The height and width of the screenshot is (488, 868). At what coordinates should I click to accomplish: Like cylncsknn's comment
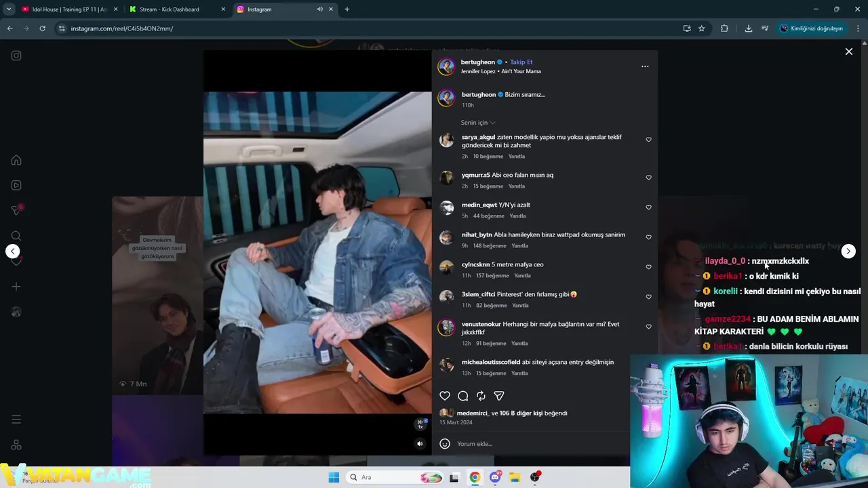point(648,267)
